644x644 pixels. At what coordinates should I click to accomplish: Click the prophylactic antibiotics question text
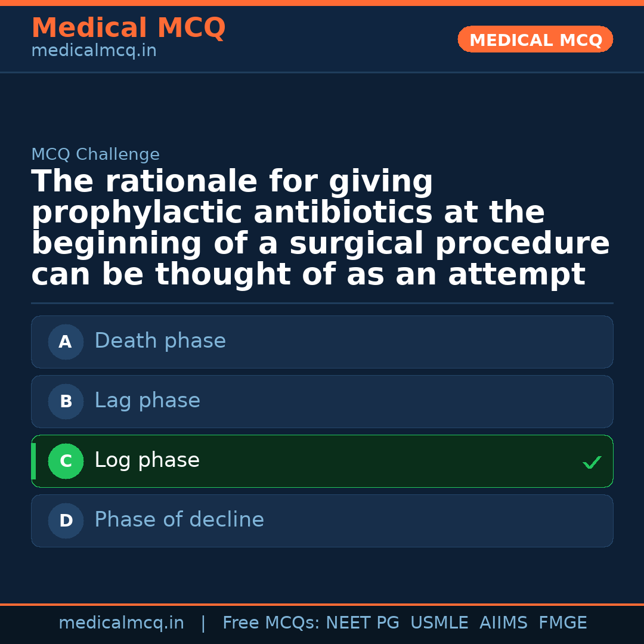tap(320, 228)
